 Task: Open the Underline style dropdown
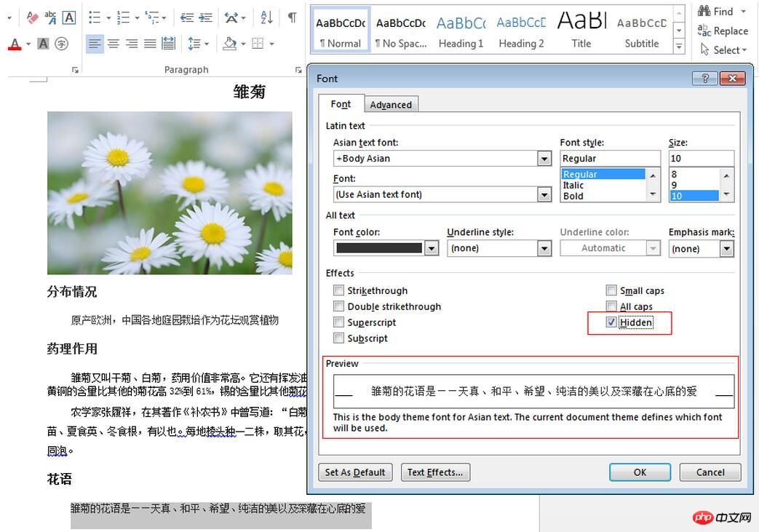544,248
